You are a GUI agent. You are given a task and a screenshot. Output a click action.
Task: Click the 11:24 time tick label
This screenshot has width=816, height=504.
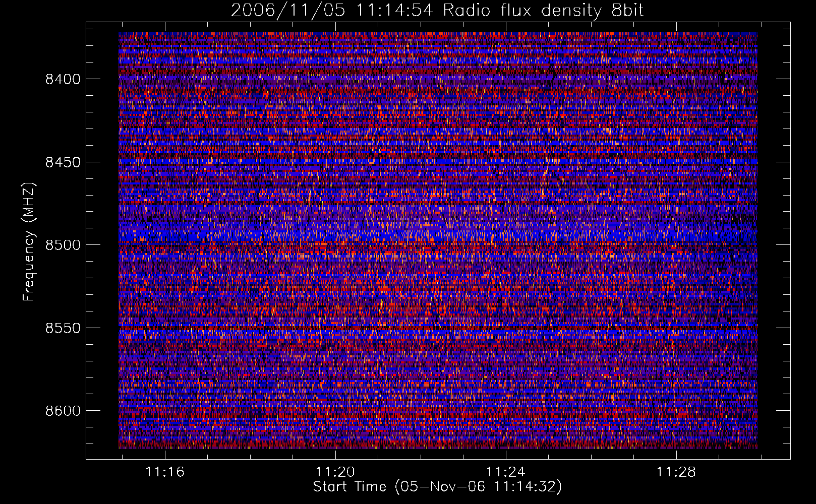505,472
